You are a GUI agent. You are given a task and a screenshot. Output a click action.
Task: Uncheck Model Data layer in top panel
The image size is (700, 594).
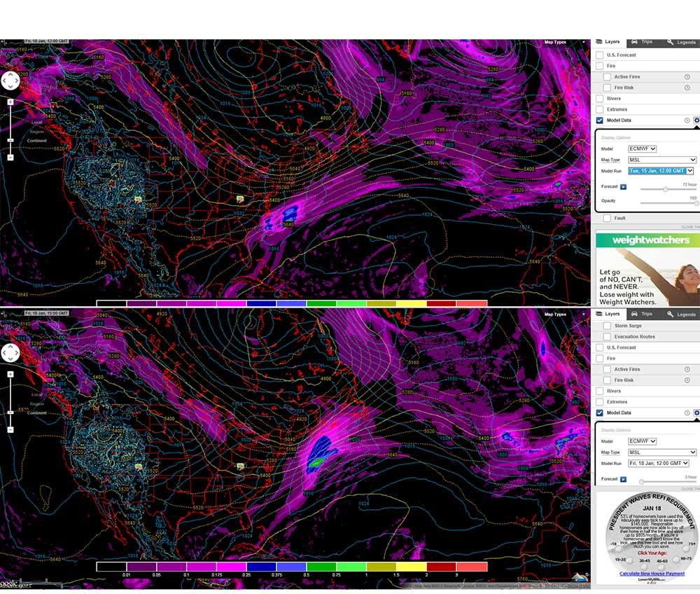pos(600,120)
